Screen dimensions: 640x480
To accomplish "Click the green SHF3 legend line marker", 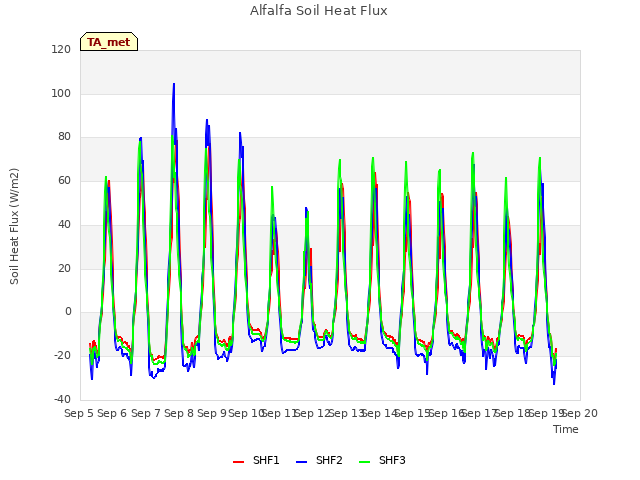I will tap(364, 462).
